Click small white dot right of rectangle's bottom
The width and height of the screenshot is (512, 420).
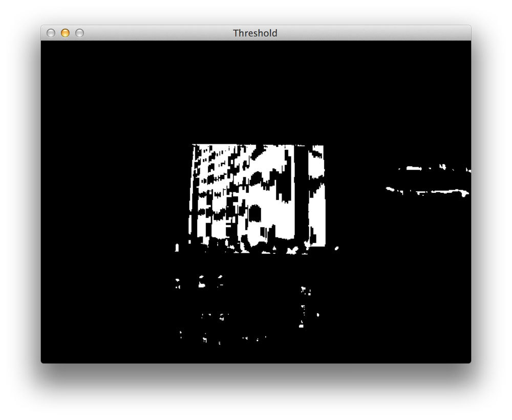point(337,249)
